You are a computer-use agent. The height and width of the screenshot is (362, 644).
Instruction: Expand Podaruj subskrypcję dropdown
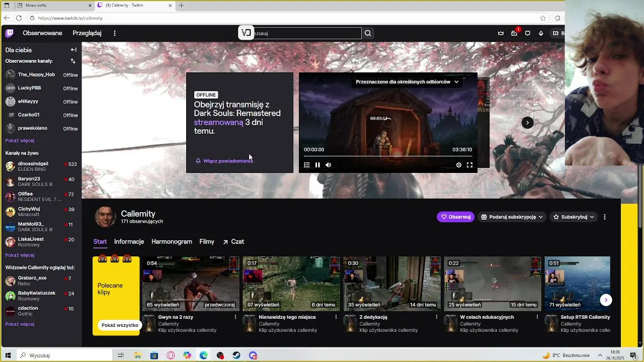click(x=512, y=217)
